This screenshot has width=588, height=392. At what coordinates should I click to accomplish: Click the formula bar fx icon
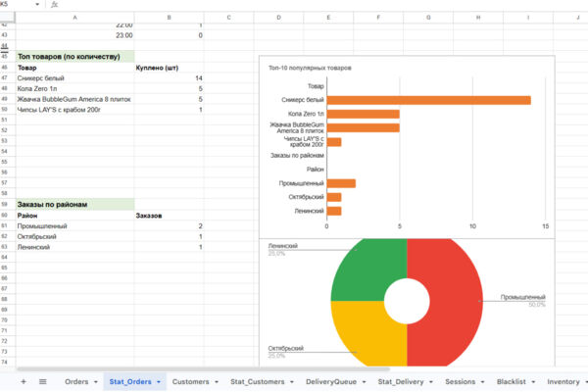[54, 5]
